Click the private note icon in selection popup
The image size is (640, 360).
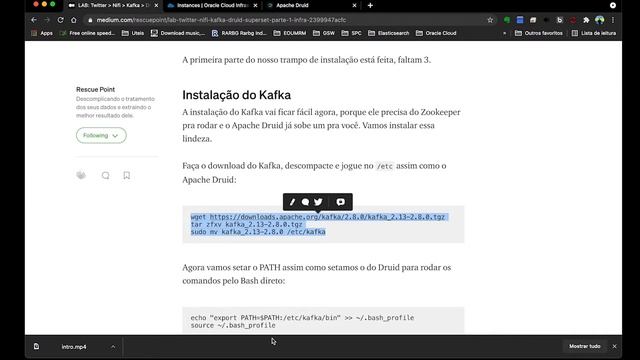tap(340, 202)
